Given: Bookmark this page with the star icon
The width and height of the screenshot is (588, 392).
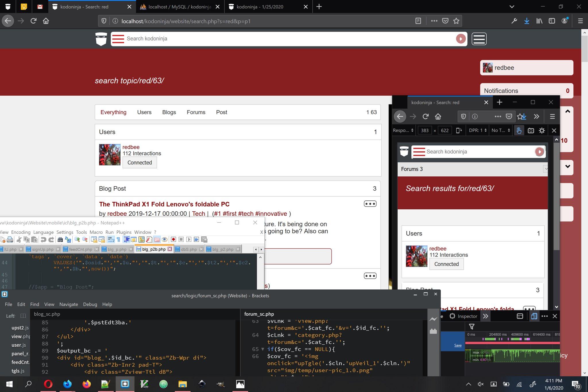Looking at the screenshot, I should click(x=456, y=21).
